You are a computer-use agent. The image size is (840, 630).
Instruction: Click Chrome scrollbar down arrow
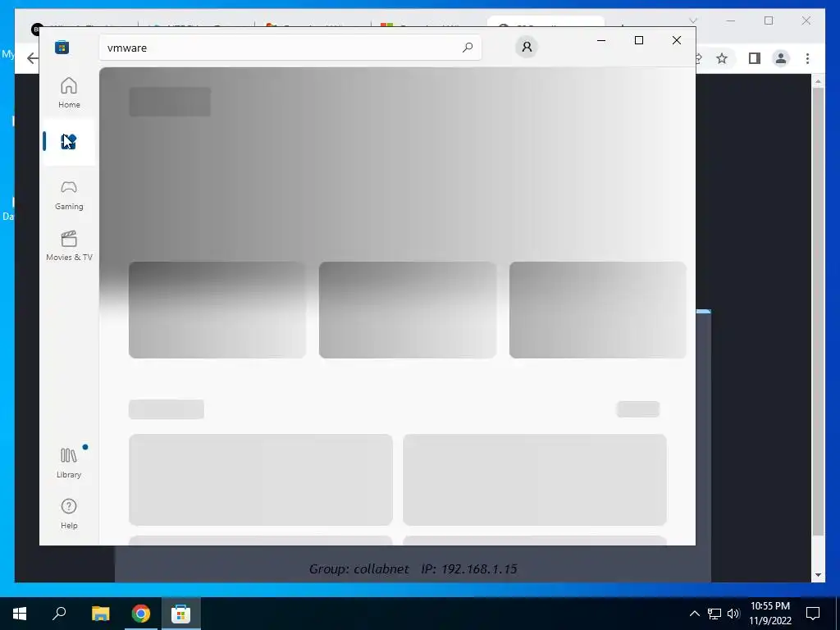tap(818, 575)
